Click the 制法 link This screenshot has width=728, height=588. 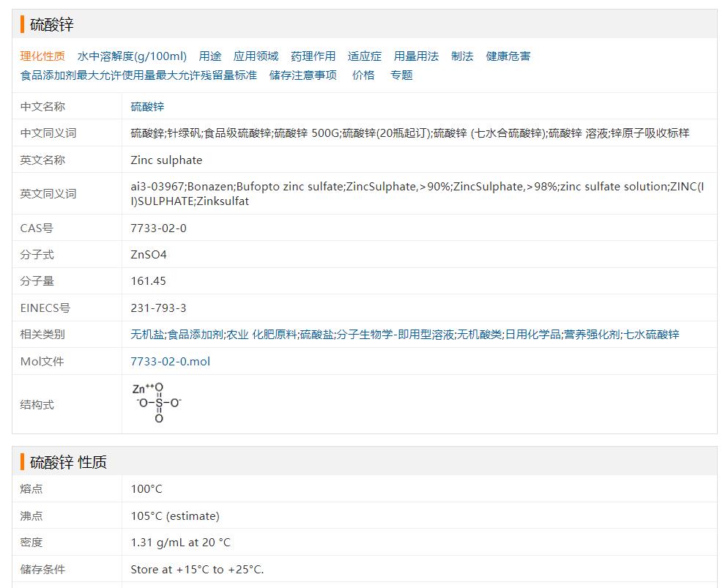(462, 56)
